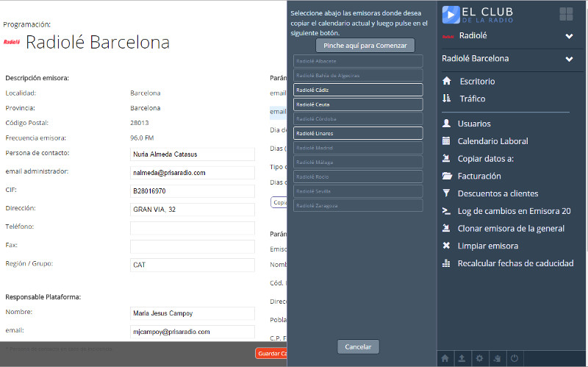Click the Limpiar emisora X icon
This screenshot has height=367, width=588.
pos(446,246)
